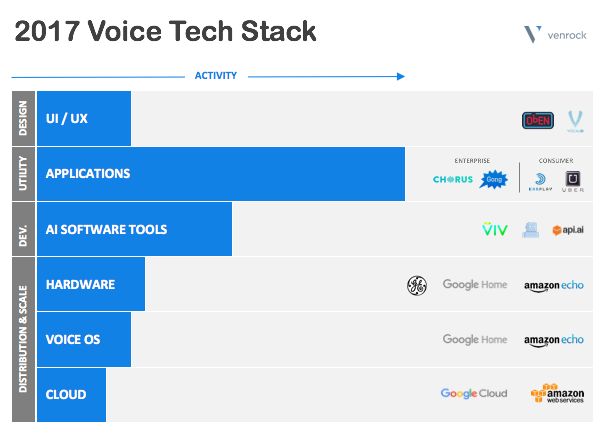Image resolution: width=605 pixels, height=438 pixels.
Task: Click Google Home in the Hardware row
Action: tap(475, 285)
